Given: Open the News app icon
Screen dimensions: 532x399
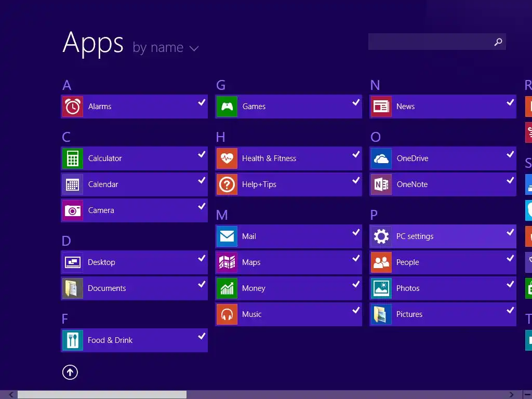Looking at the screenshot, I should click(x=381, y=107).
